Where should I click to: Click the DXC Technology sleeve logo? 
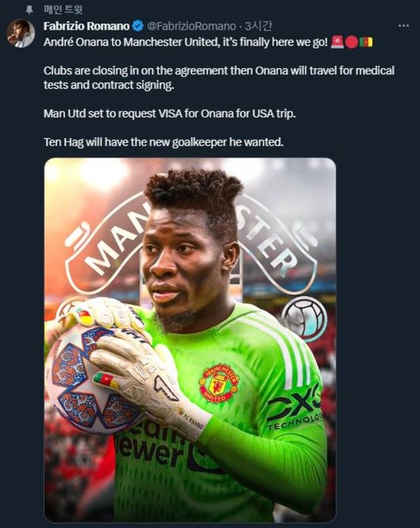(x=294, y=408)
